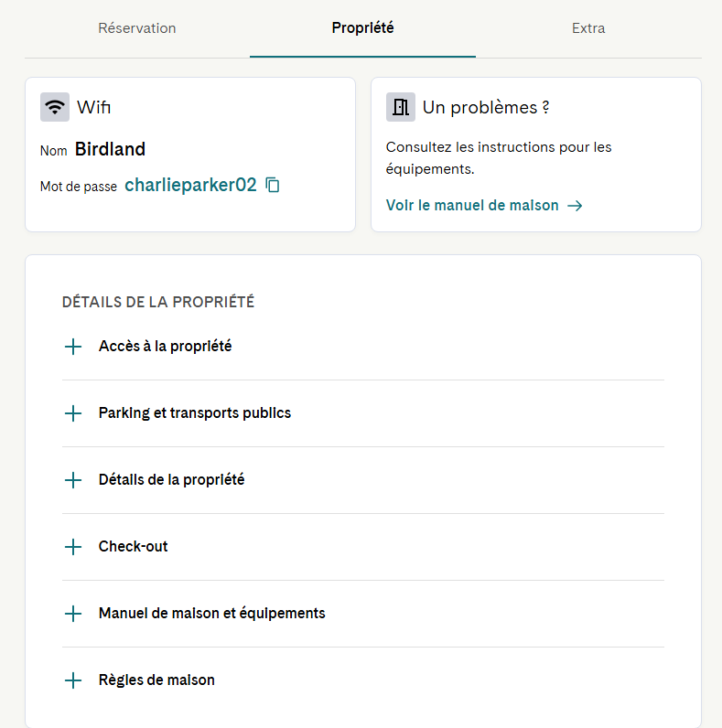Click the arrow beside Voir le manuel de maison
This screenshot has height=728, width=722.
(x=576, y=206)
